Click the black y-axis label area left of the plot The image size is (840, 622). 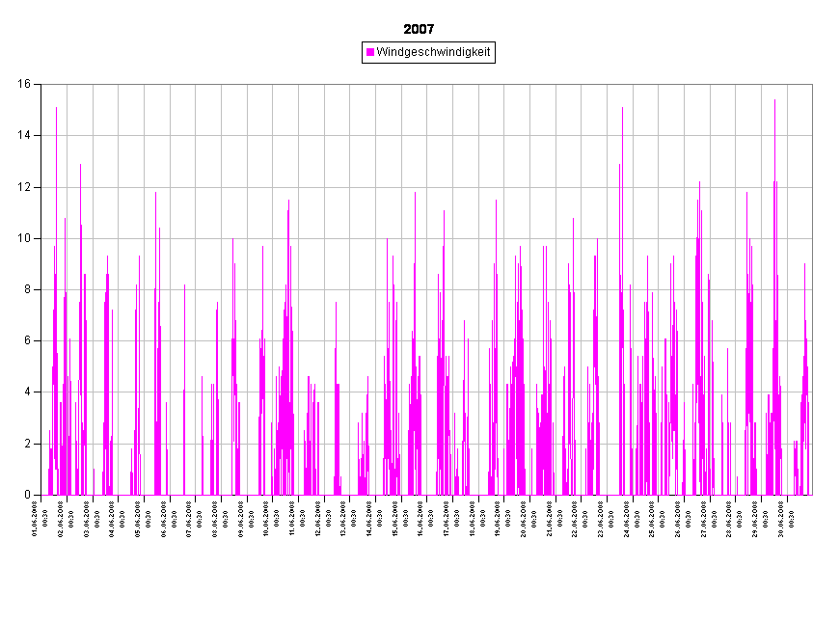click(19, 289)
